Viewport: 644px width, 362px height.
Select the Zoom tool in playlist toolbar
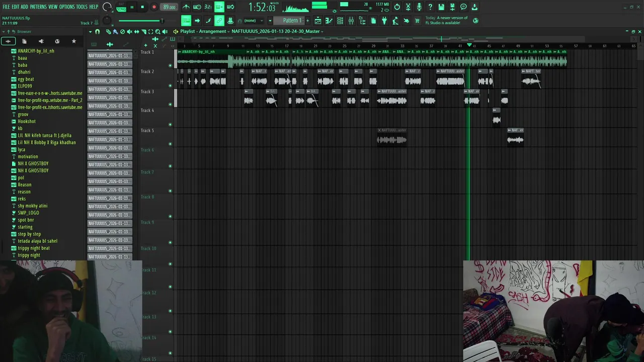tap(157, 31)
